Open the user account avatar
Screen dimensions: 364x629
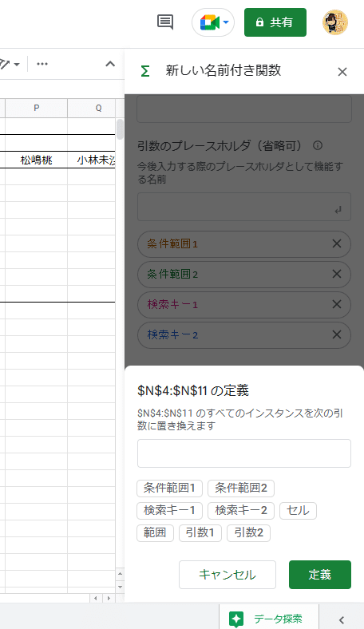click(335, 22)
